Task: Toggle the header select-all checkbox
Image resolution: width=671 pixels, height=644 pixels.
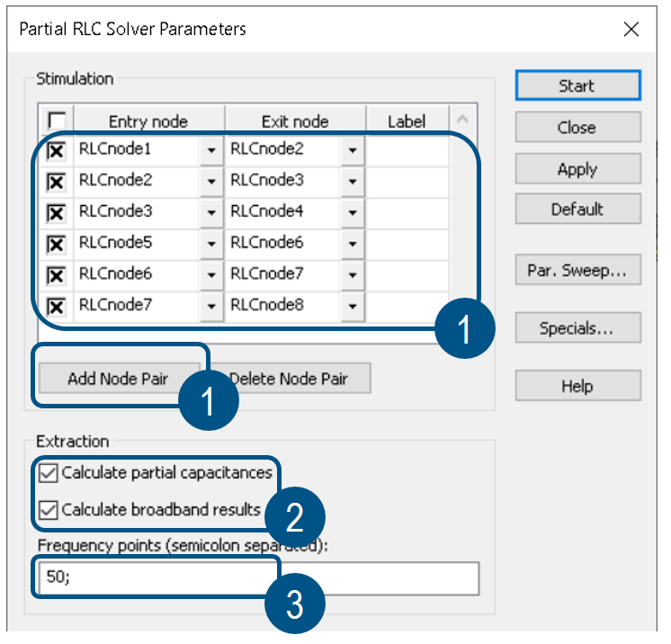Action: 57,121
